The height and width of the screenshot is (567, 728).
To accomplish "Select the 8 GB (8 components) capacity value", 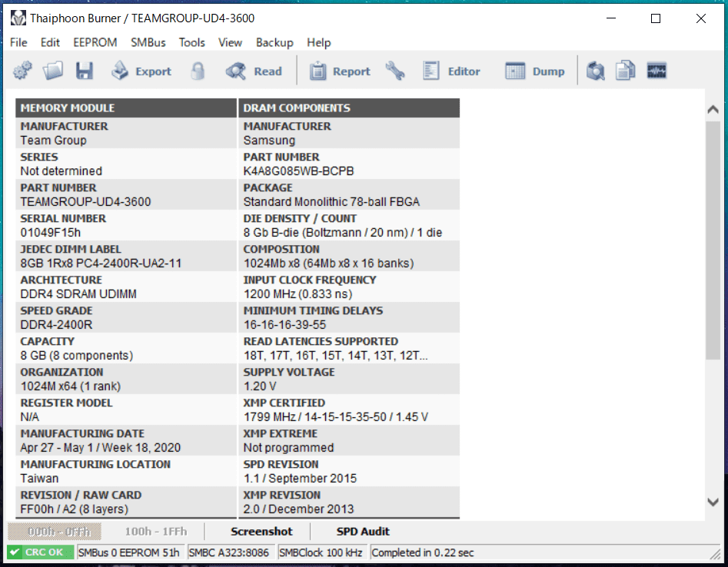I will [77, 356].
